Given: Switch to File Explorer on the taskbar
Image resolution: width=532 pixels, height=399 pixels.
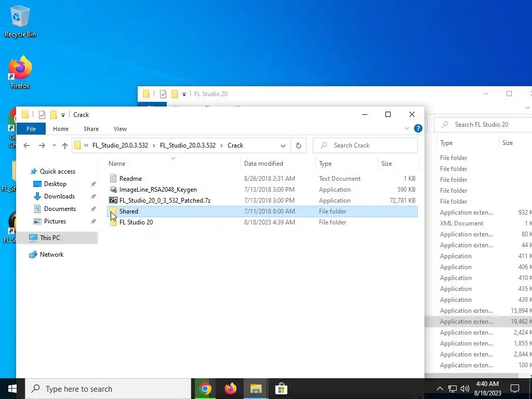Looking at the screenshot, I should (x=256, y=389).
